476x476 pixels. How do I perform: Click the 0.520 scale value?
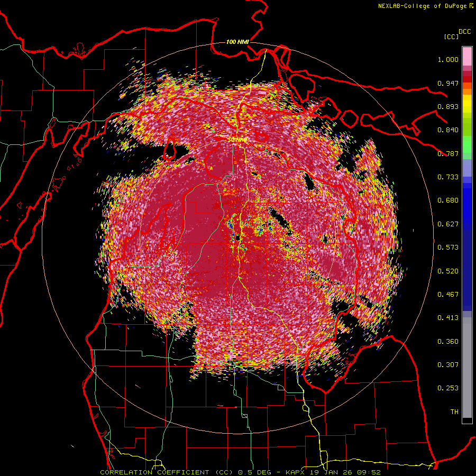pos(448,271)
